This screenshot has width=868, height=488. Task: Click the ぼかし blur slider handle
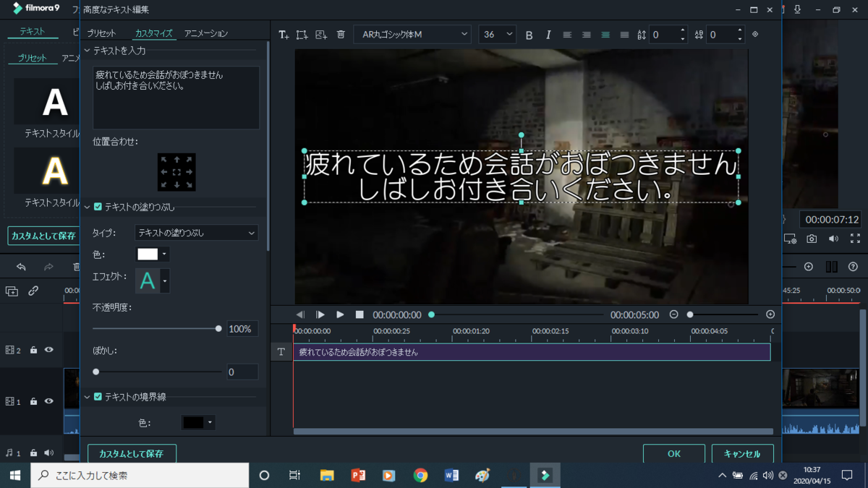click(96, 372)
